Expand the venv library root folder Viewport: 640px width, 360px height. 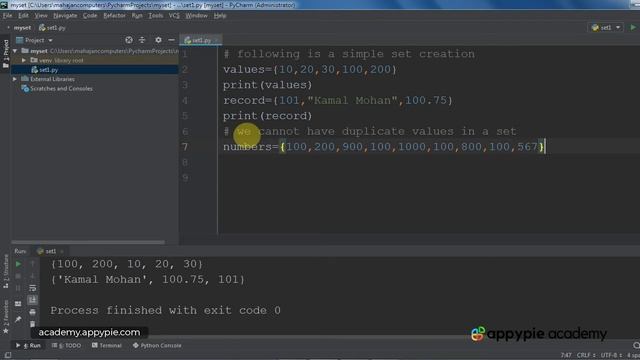24,60
